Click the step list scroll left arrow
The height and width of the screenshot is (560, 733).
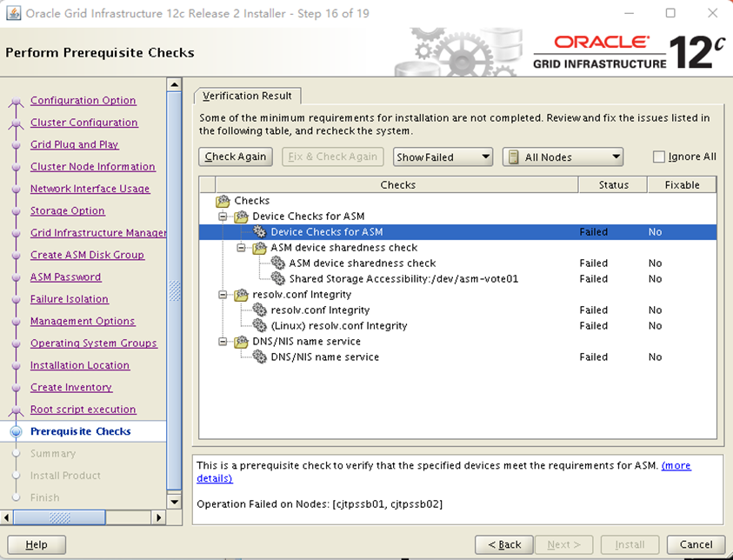(x=7, y=517)
